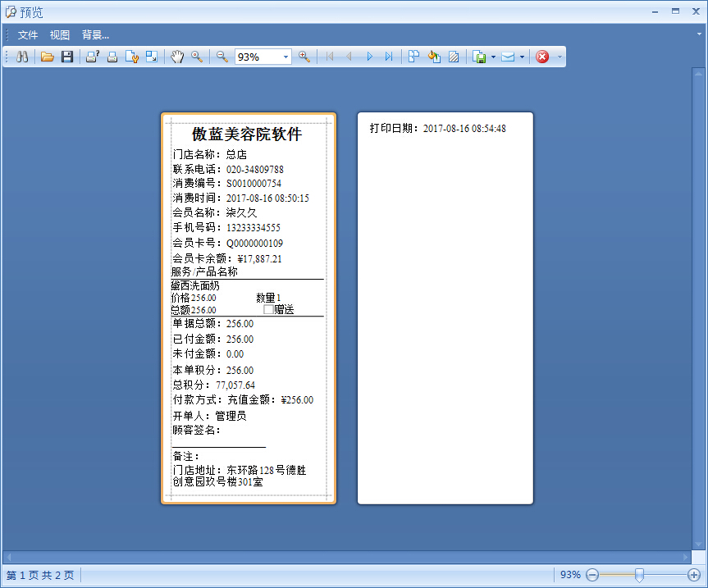
Task: Click the zoom decrease button in status bar
Action: 592,575
